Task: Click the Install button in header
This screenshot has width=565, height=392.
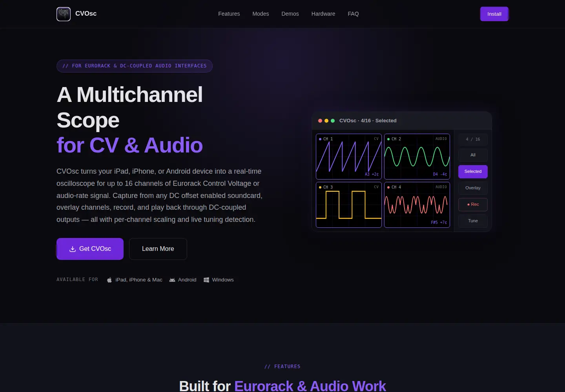Action: tap(494, 14)
